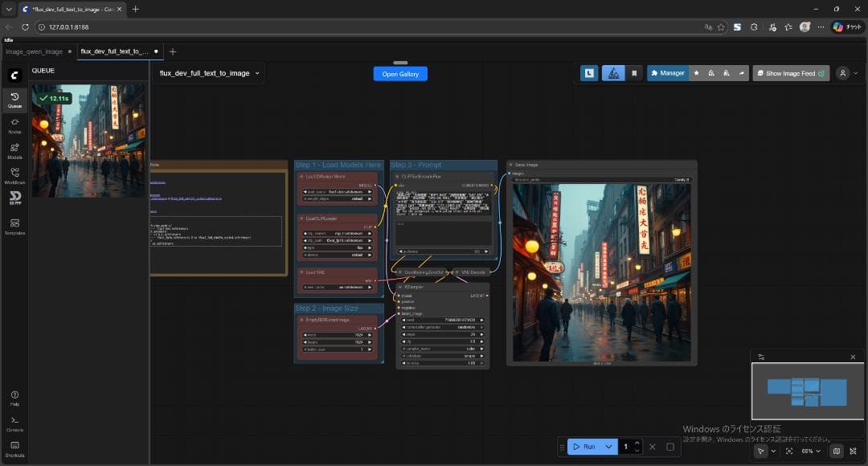Click the generated image thumbnail in the queue
Screen dimensions: 868x466
click(88, 141)
